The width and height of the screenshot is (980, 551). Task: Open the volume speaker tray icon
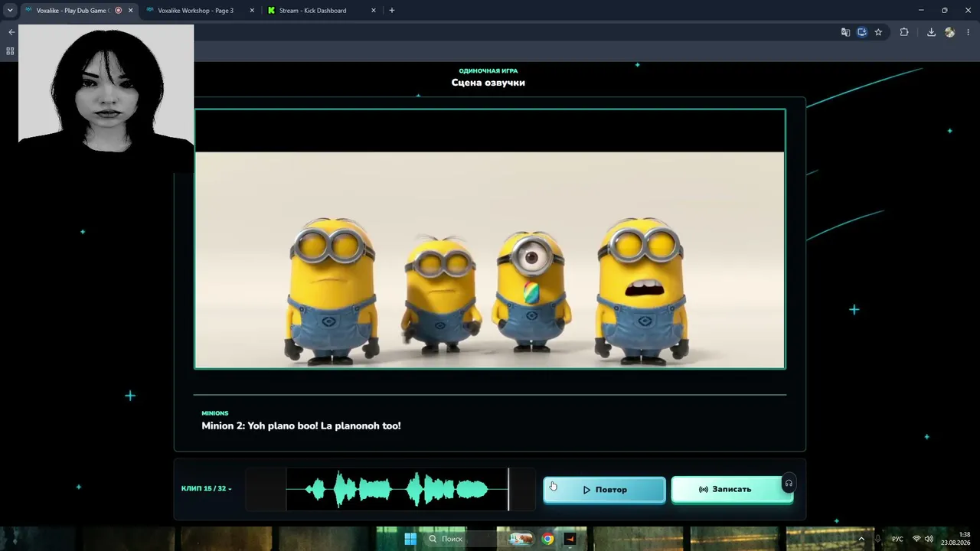point(929,539)
